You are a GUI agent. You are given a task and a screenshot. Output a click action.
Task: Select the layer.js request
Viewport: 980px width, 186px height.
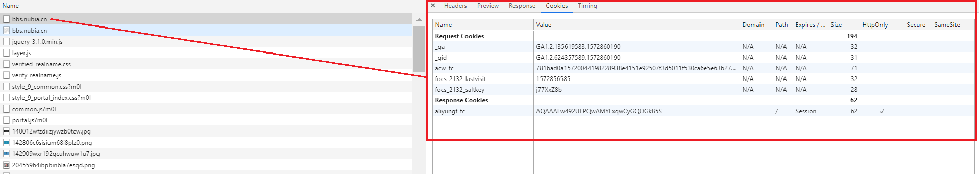click(206, 52)
